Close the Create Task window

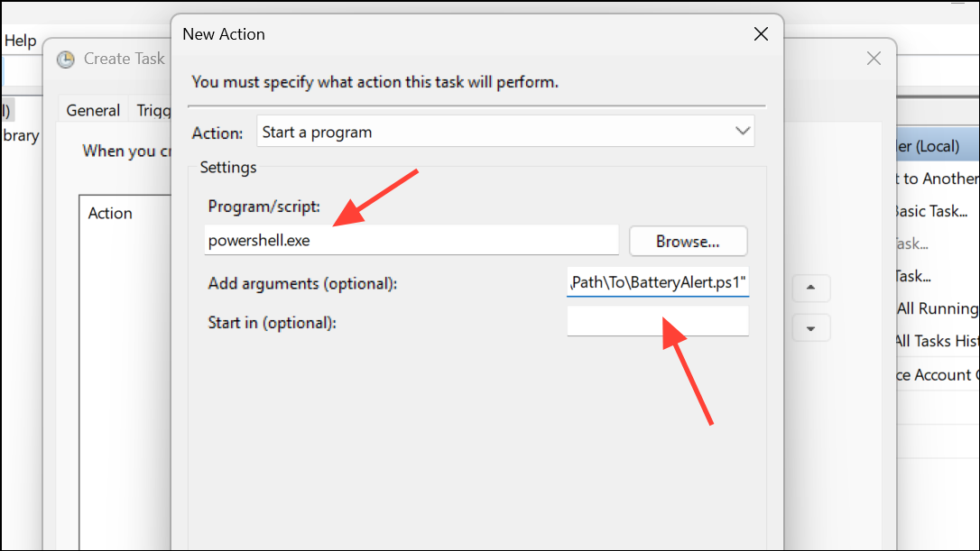point(874,59)
